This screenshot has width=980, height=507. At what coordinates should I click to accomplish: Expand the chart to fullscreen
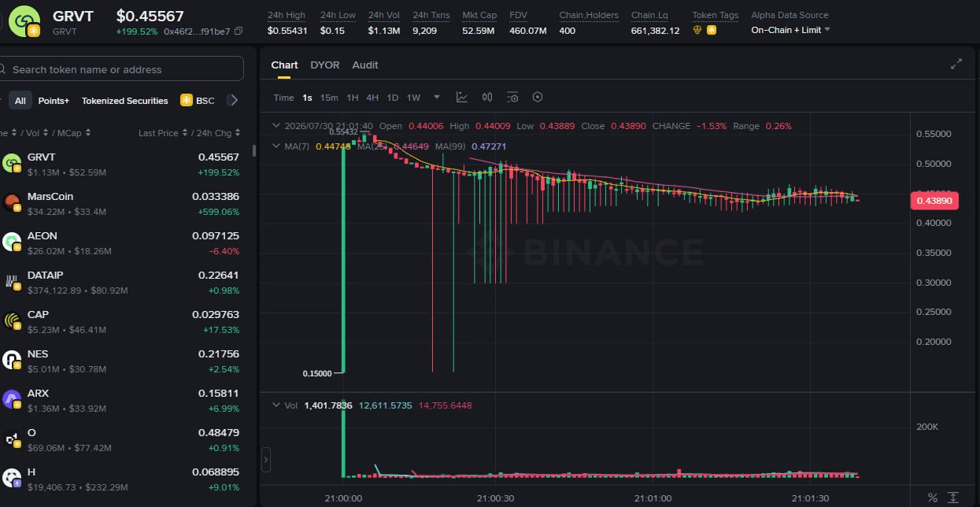[956, 65]
